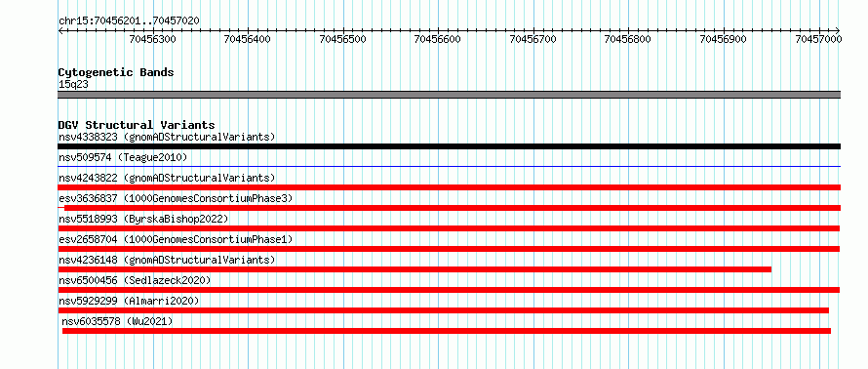Open the nsv6500456 (Sedlazeck2020) label
Screen dimensions: 868x369
tap(135, 280)
